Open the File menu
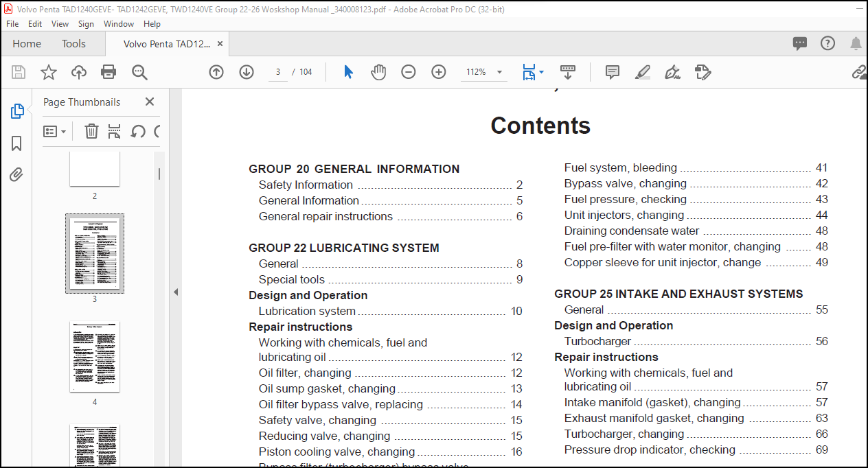This screenshot has height=468, width=868. [x=13, y=23]
